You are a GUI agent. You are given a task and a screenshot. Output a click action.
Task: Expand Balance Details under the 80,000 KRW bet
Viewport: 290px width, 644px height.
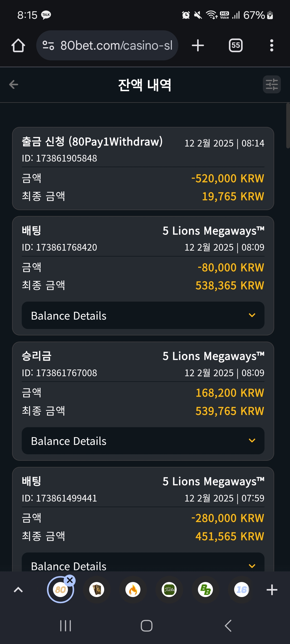tap(143, 315)
